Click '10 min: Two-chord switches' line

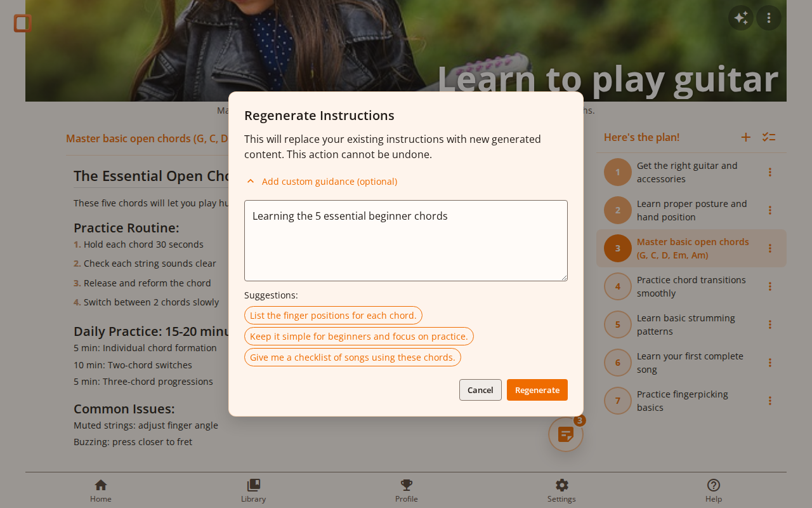tap(133, 365)
